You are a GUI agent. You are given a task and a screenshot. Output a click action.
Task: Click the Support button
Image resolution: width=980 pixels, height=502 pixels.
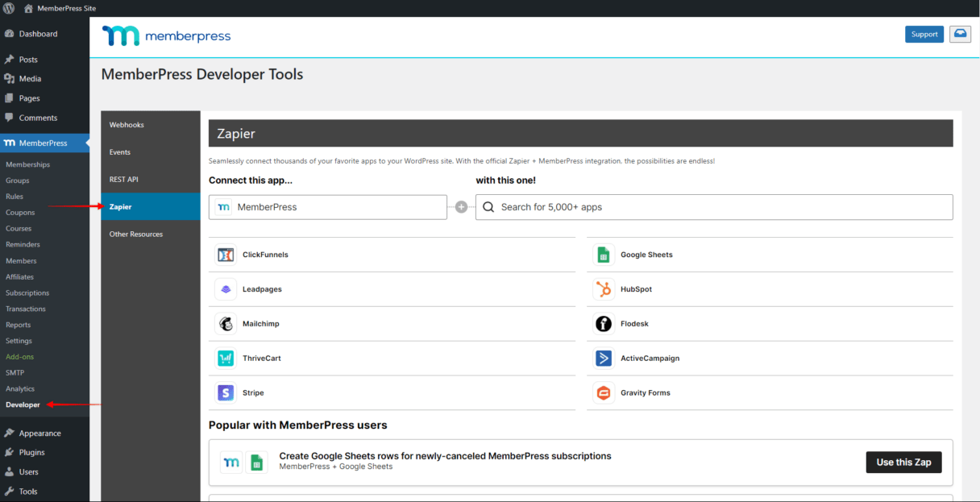click(924, 34)
